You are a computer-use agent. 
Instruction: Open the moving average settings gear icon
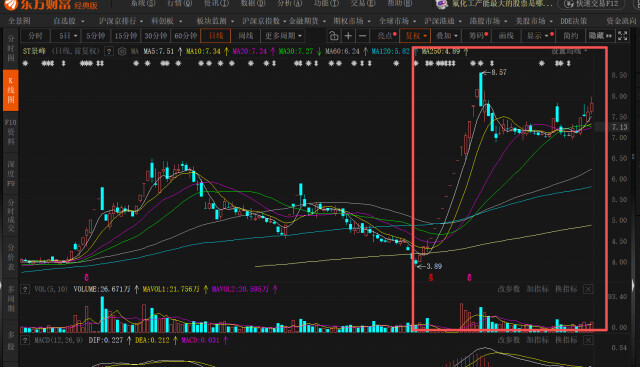pos(122,51)
